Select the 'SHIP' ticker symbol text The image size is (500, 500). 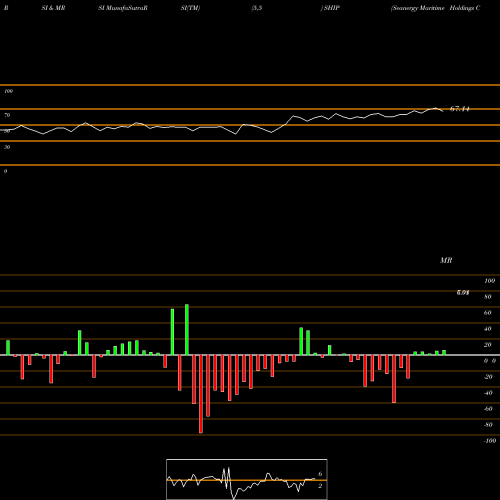tap(332, 8)
